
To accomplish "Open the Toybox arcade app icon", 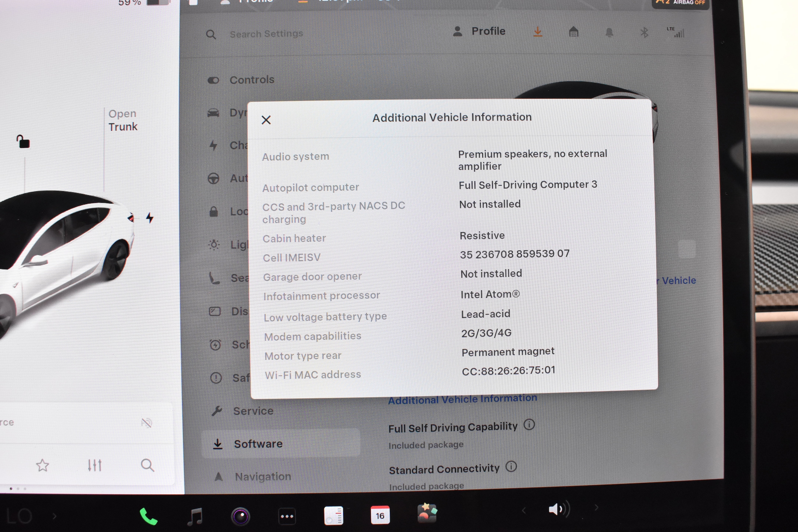I will click(x=427, y=513).
